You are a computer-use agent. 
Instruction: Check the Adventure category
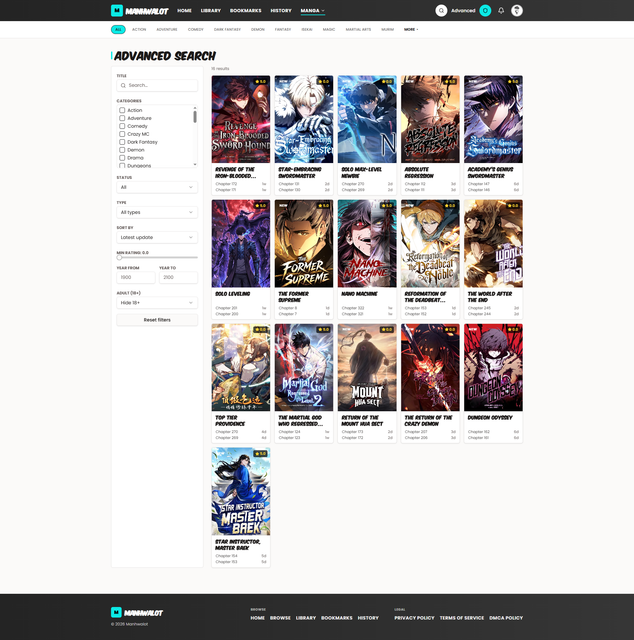[x=122, y=118]
